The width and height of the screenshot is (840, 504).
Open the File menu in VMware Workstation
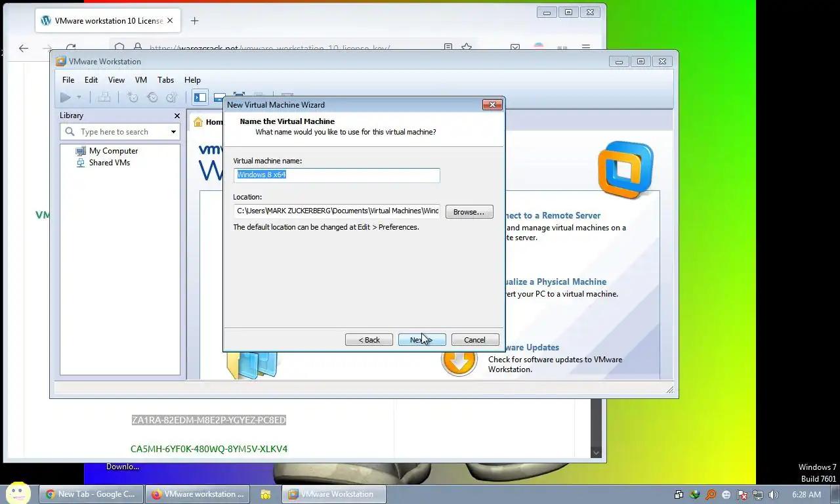tap(68, 80)
